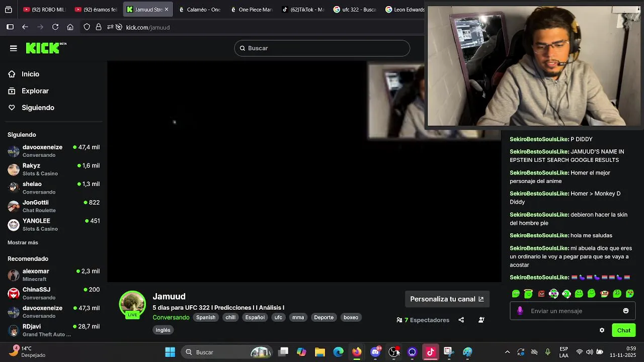Image resolution: width=644 pixels, height=362 pixels.
Task: Reload the page with refresh icon
Action: [55, 27]
